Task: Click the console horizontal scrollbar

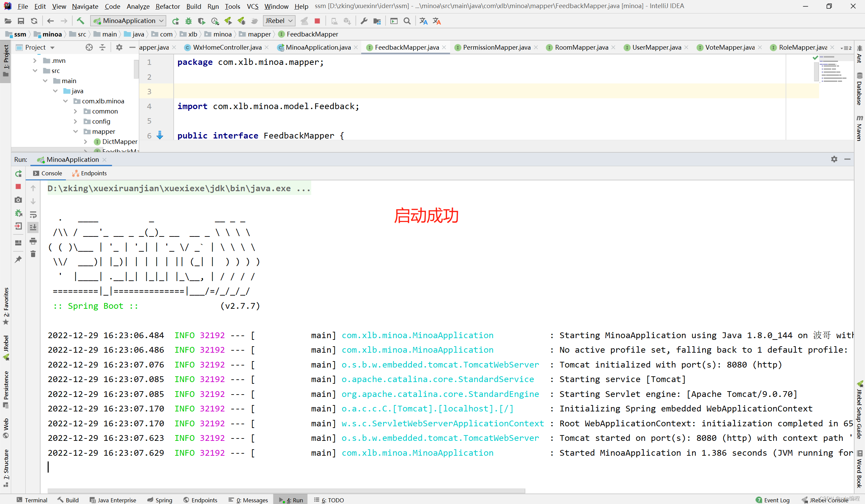Action: (286, 490)
